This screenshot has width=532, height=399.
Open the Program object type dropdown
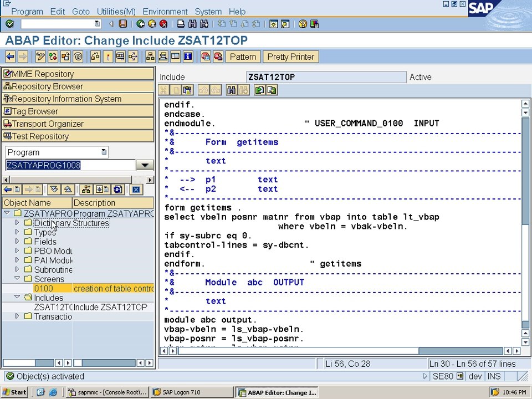pos(104,152)
